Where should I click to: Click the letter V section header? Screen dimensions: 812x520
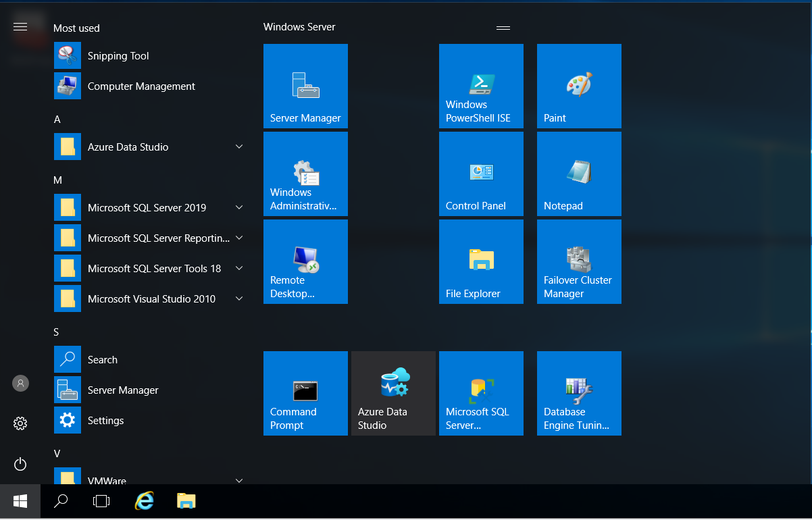[x=57, y=454]
